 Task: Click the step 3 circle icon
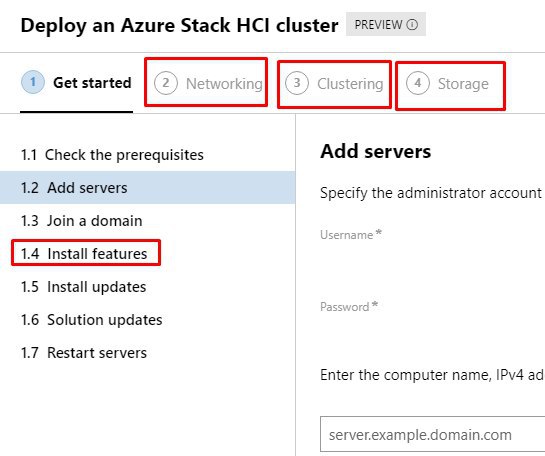(296, 83)
